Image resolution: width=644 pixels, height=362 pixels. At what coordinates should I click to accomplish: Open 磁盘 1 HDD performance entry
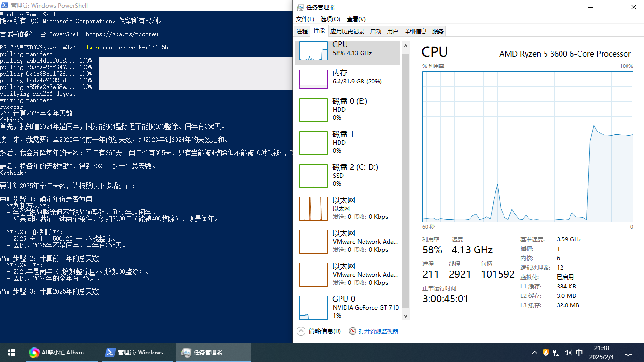click(347, 142)
